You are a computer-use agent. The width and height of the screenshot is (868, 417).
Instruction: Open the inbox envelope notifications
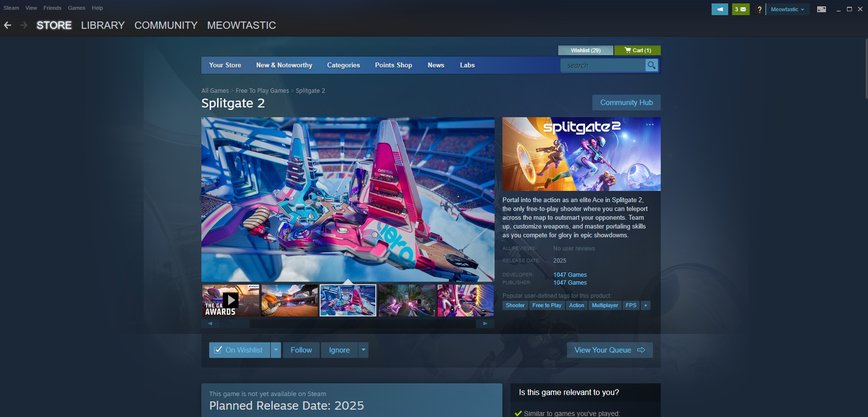[x=740, y=9]
